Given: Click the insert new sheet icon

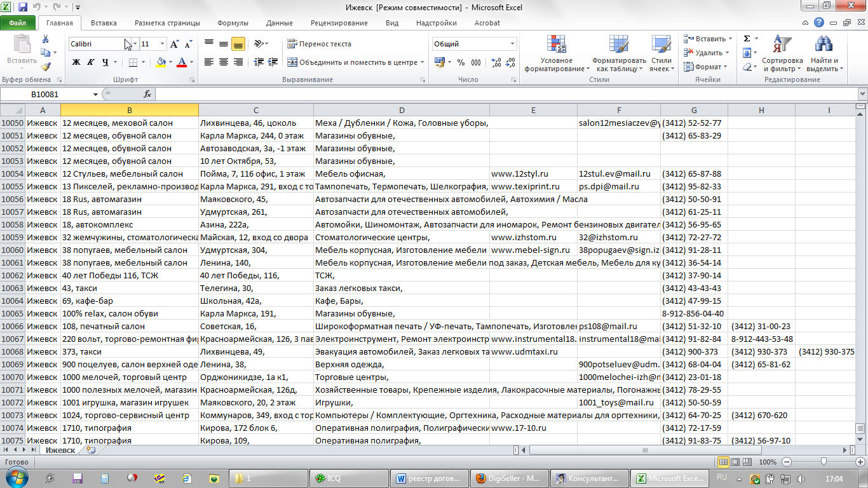Looking at the screenshot, I should pyautogui.click(x=91, y=450).
